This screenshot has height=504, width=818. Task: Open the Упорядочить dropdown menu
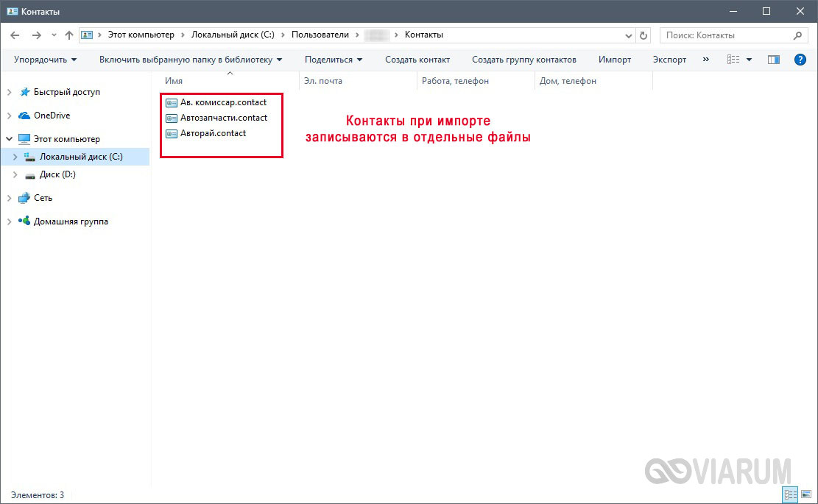[45, 60]
